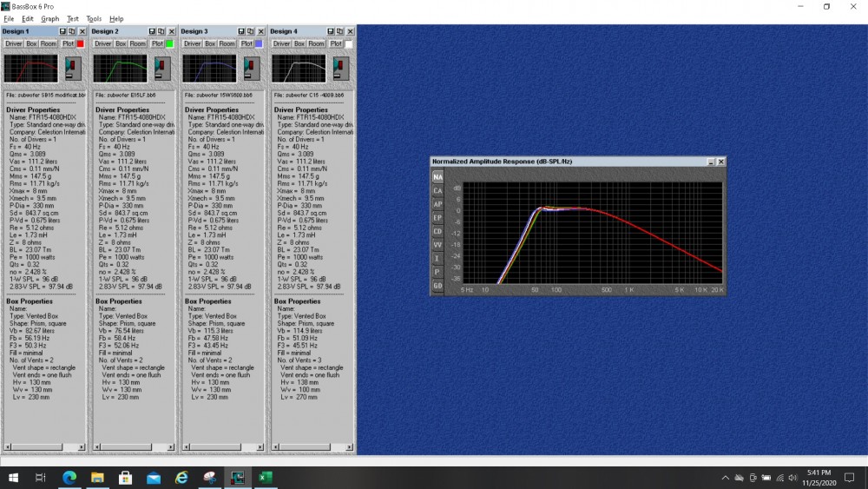868x489 pixels.
Task: Close the Normalized Amplitude Response window
Action: point(720,162)
